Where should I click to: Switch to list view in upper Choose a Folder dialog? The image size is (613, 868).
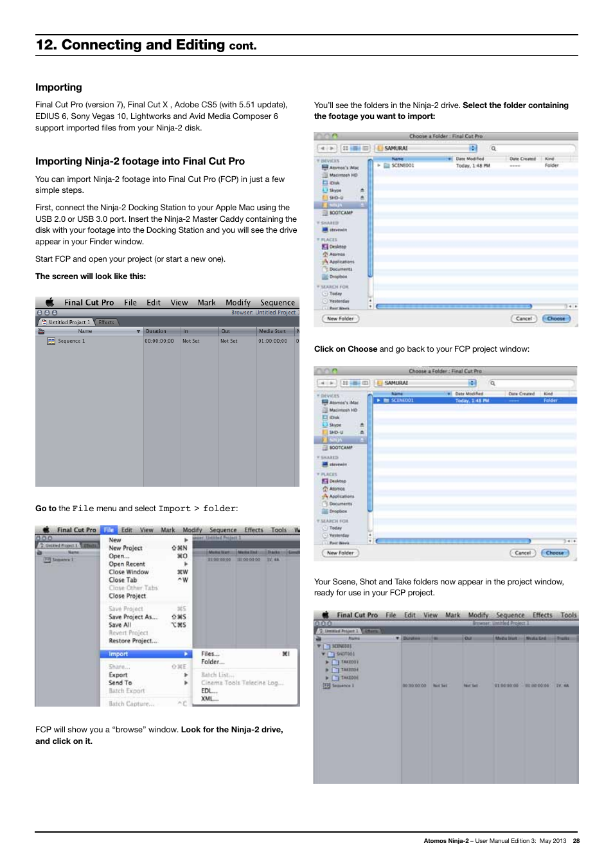(x=355, y=148)
